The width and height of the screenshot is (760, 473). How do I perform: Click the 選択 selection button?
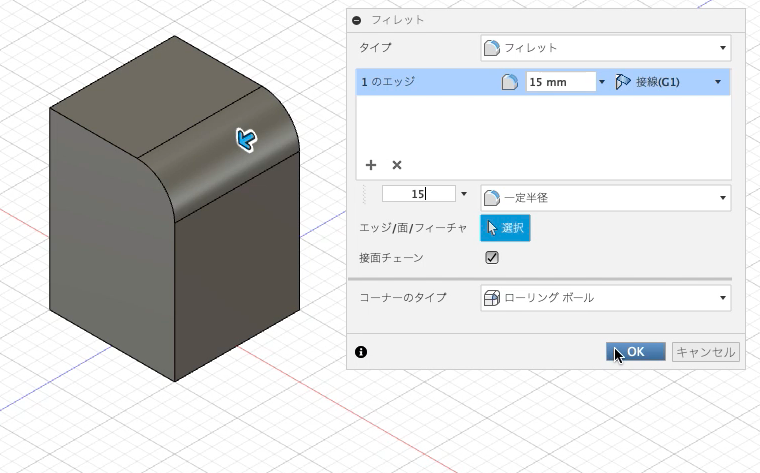505,228
